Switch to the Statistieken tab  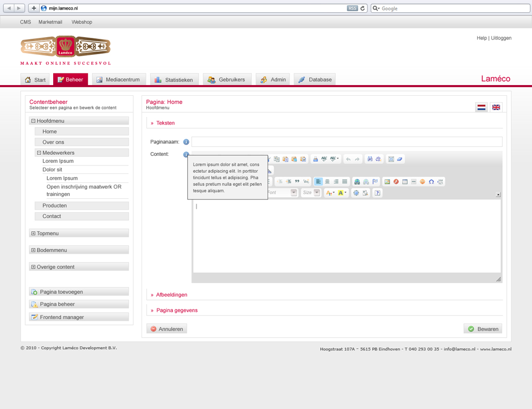pyautogui.click(x=174, y=80)
